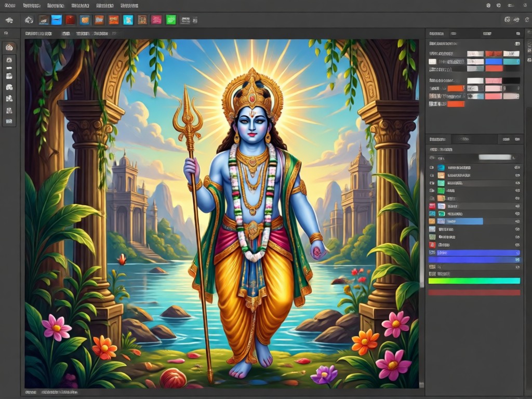Click the last icon at the right of the layers panel tab bar
Viewport: 532px width, 399px height.
pyautogui.click(x=517, y=139)
